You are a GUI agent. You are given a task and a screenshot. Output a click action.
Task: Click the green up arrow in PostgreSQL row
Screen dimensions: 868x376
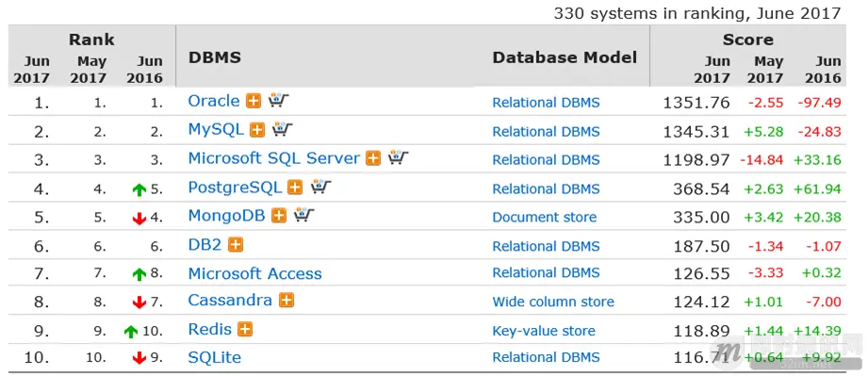(139, 190)
